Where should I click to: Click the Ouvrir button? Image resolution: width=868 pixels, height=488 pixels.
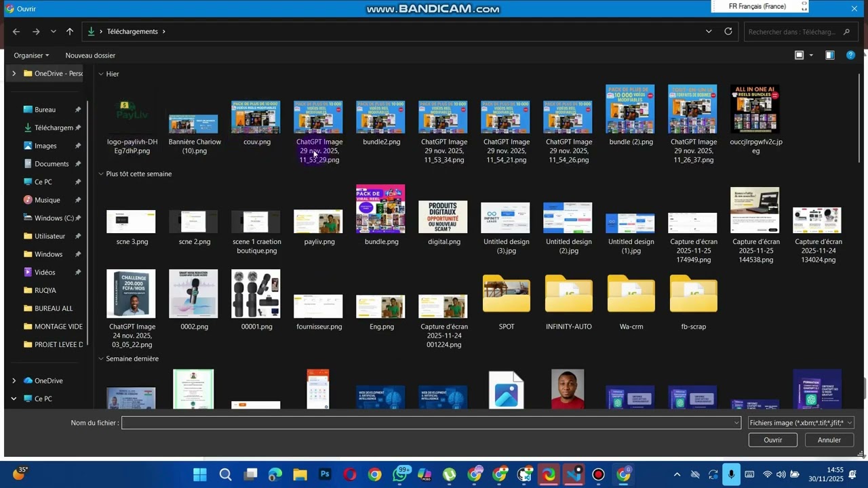772,440
